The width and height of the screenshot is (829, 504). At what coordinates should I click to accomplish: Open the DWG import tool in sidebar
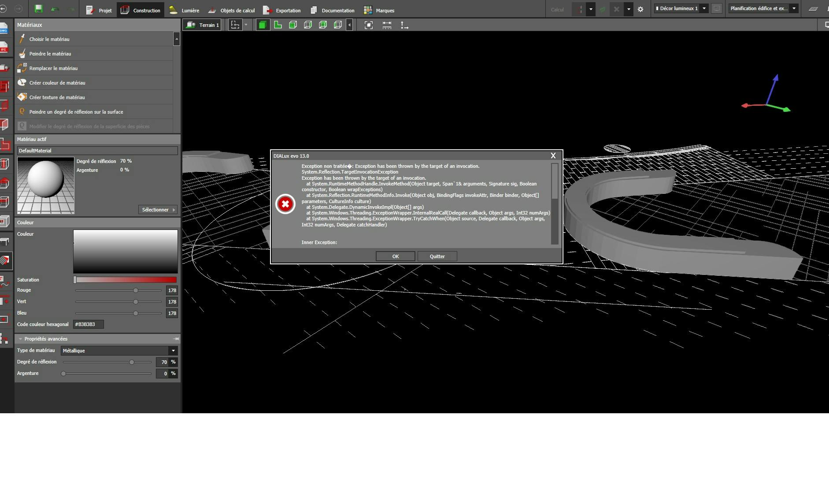[x=4, y=28]
